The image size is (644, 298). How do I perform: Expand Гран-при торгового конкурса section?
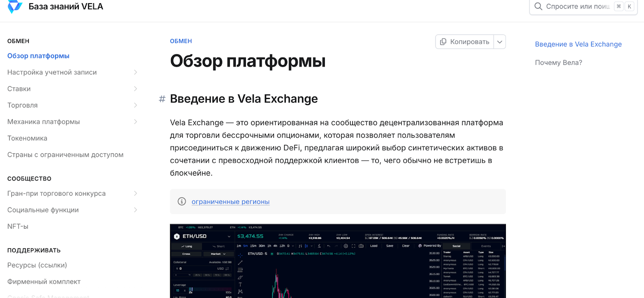point(136,194)
